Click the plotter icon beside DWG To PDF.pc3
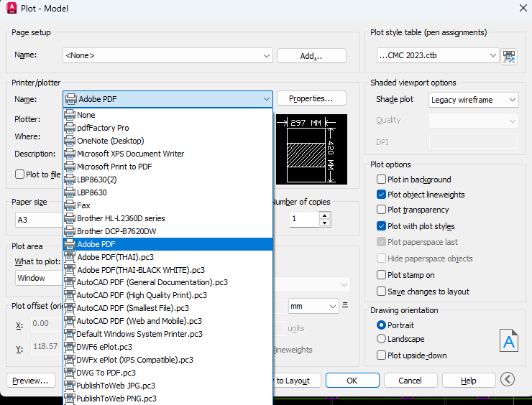Viewport: 532px width, 405px height. pyautogui.click(x=70, y=373)
